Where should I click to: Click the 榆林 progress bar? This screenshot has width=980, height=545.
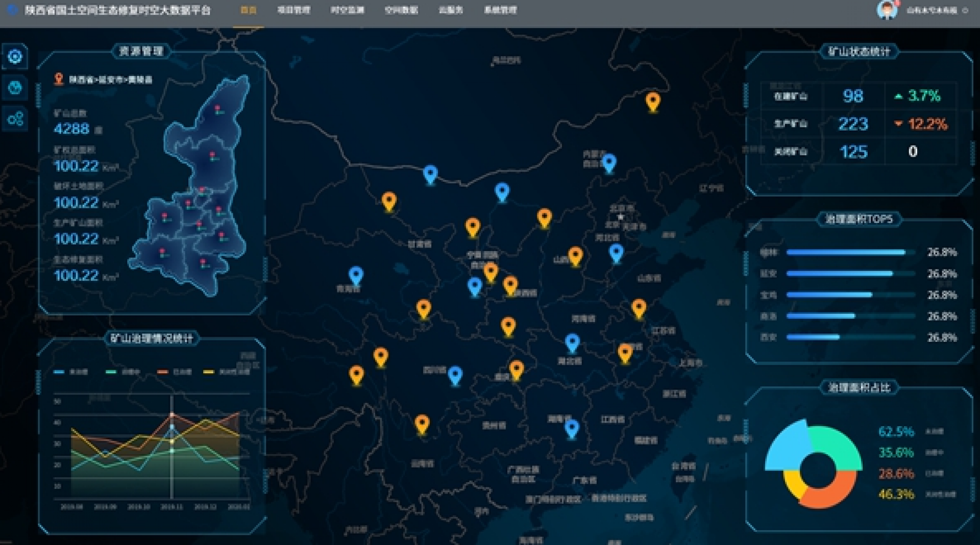click(850, 252)
